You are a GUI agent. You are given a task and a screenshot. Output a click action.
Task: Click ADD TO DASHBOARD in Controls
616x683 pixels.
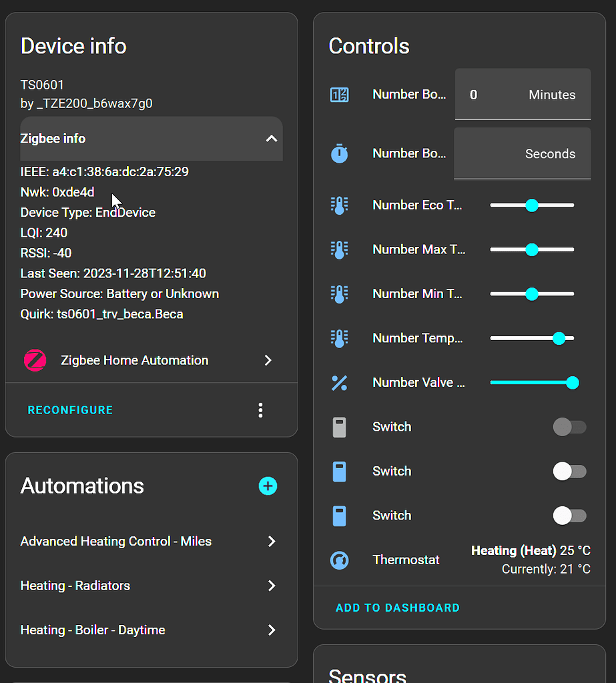click(x=398, y=608)
